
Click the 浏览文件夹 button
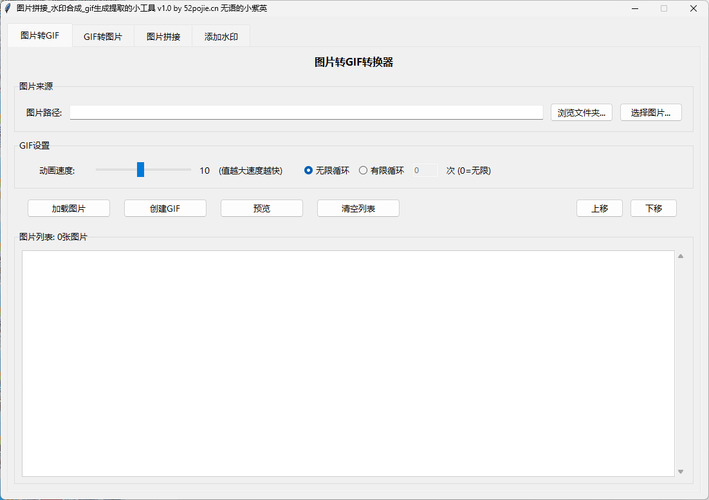[x=582, y=113]
